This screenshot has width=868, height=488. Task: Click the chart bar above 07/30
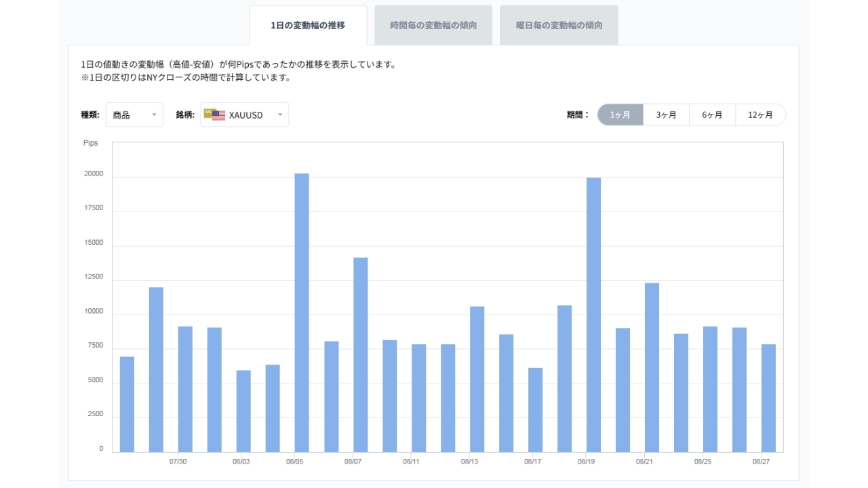(185, 389)
